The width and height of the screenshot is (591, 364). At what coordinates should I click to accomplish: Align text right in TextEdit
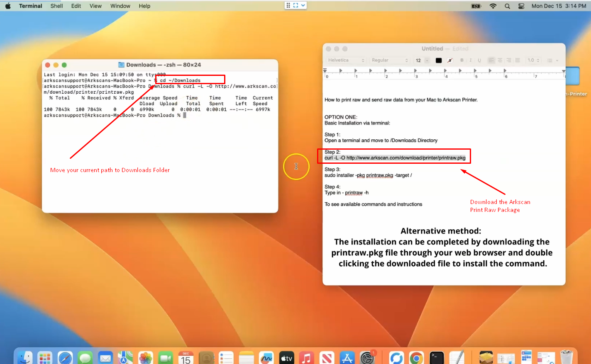click(x=509, y=60)
